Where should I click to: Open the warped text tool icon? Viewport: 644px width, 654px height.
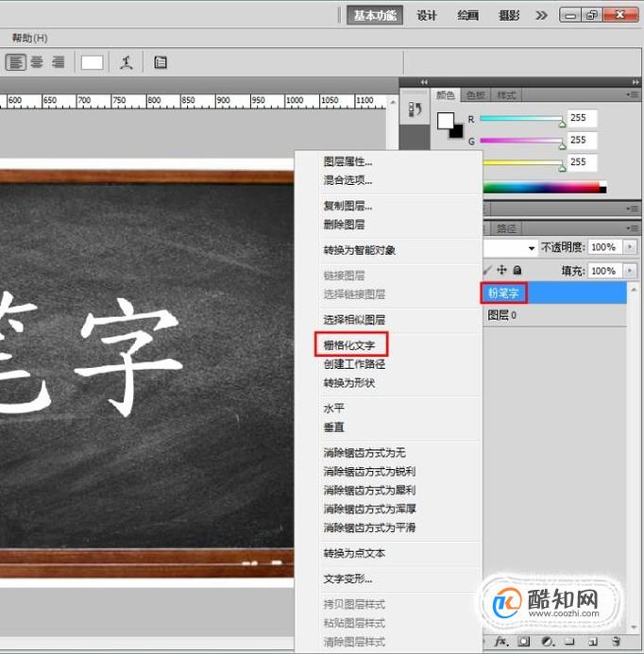click(x=126, y=63)
